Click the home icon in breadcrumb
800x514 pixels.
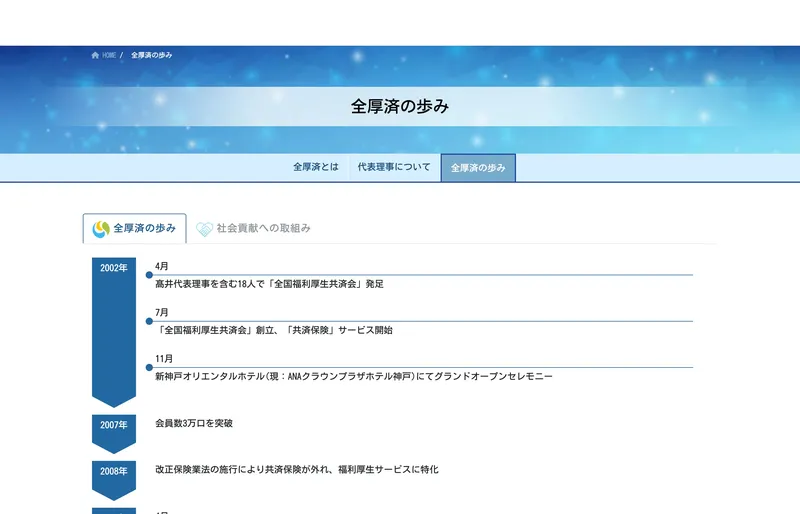[95, 55]
